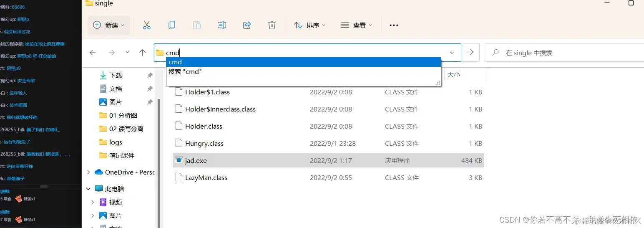
Task: Open 下载 Downloads in quick access
Action: pos(116,75)
